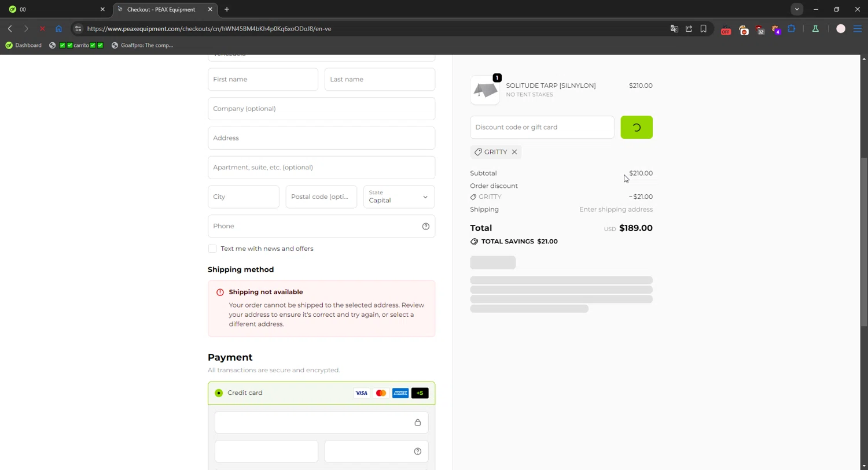Open the browser profile avatar
868x470 pixels.
(x=841, y=28)
